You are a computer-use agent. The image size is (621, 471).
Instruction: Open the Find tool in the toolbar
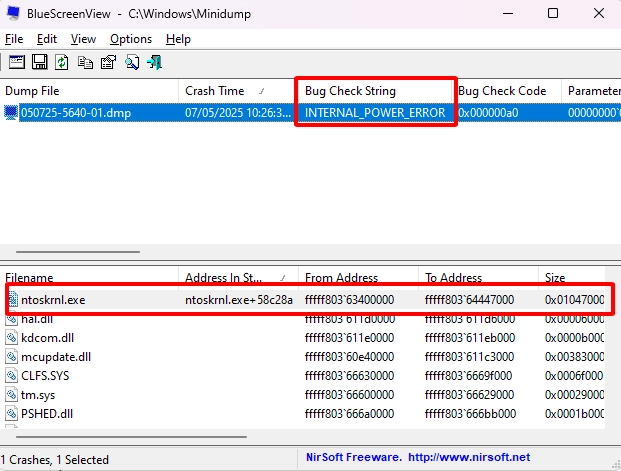click(132, 62)
